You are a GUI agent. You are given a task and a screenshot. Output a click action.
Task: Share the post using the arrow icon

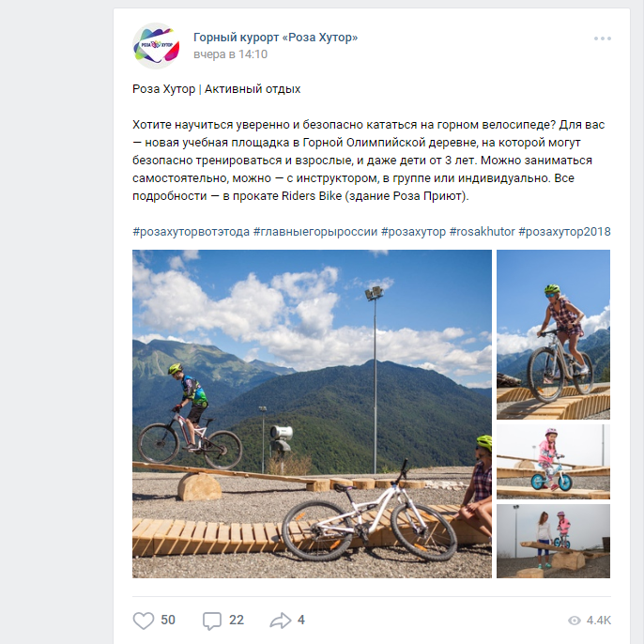click(280, 621)
